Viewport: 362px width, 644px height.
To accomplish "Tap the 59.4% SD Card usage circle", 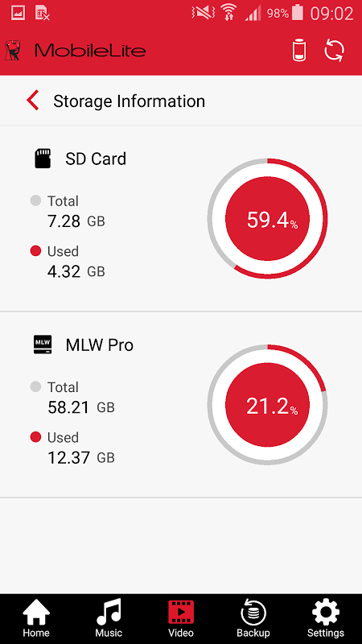I will click(x=267, y=219).
